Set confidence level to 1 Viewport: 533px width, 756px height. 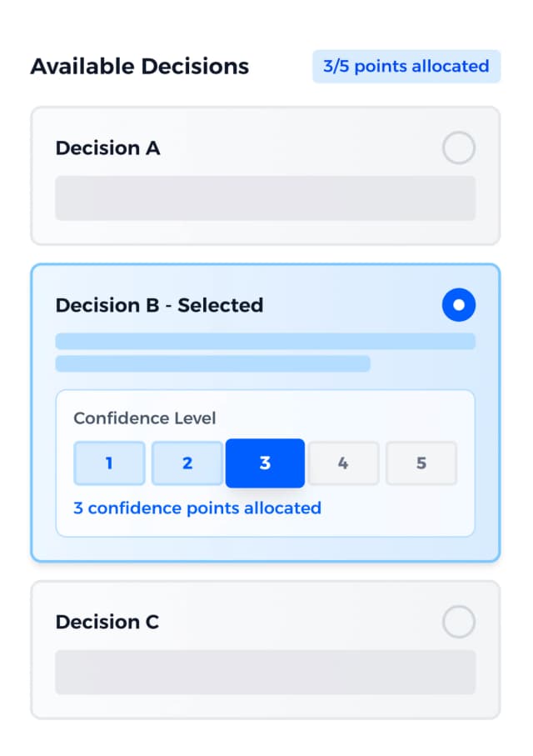(x=109, y=463)
